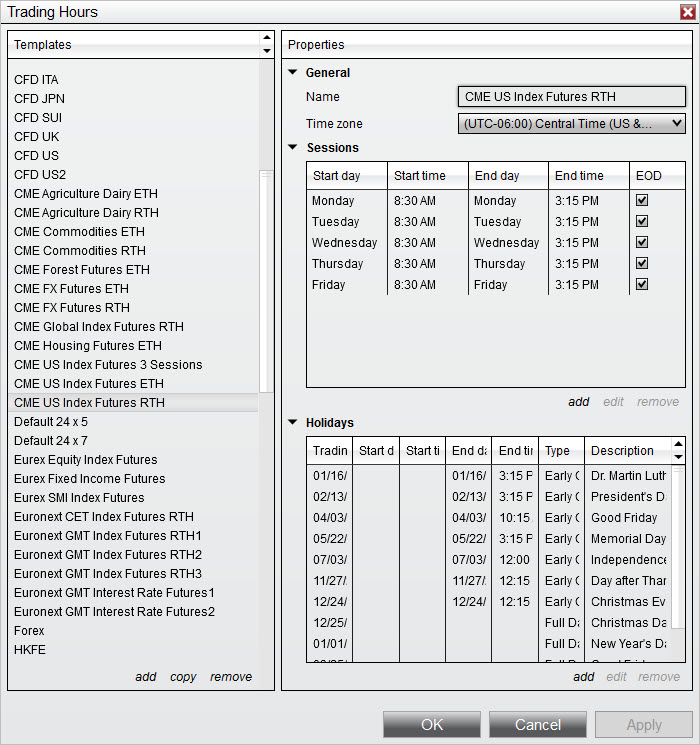
Task: Collapse the Holidays section
Action: [293, 422]
